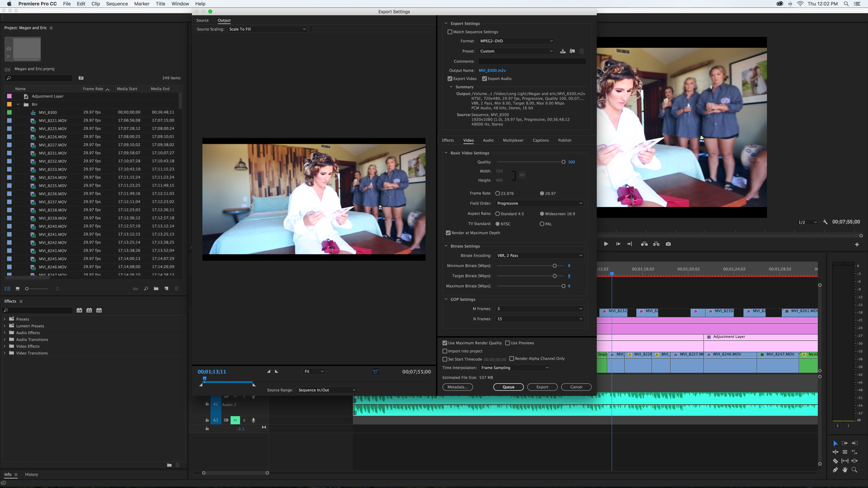This screenshot has width=868, height=488.
Task: Switch to the Audio tab
Action: [x=488, y=140]
